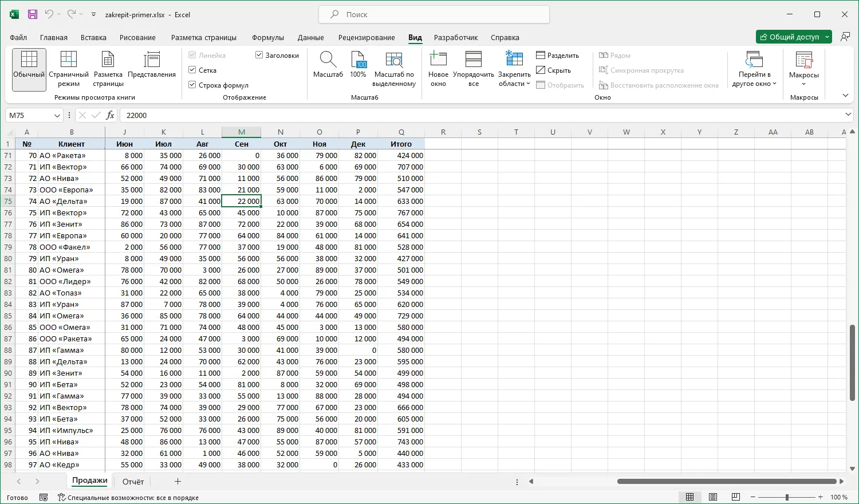Click the insert function fx icon

click(x=110, y=115)
